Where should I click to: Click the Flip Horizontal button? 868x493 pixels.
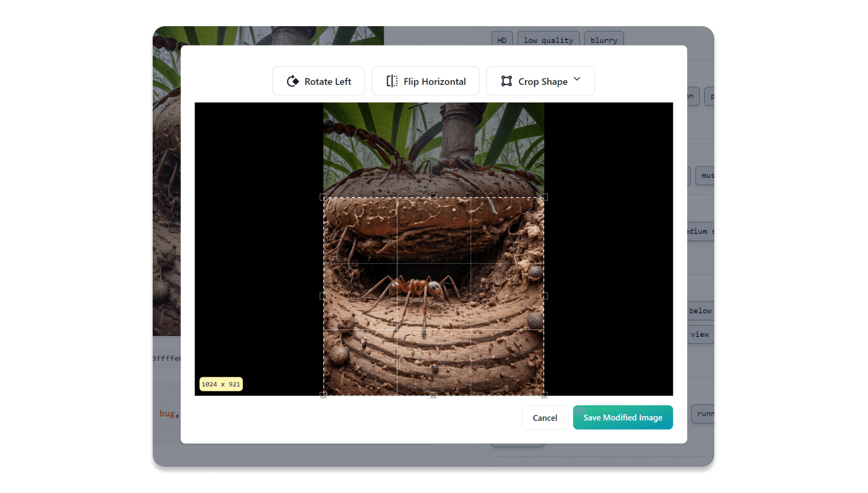(425, 81)
